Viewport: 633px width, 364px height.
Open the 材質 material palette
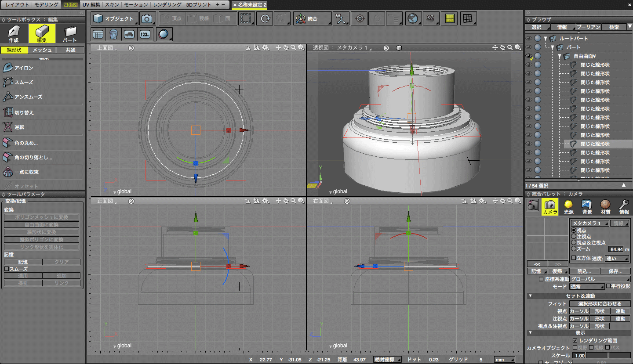605,206
